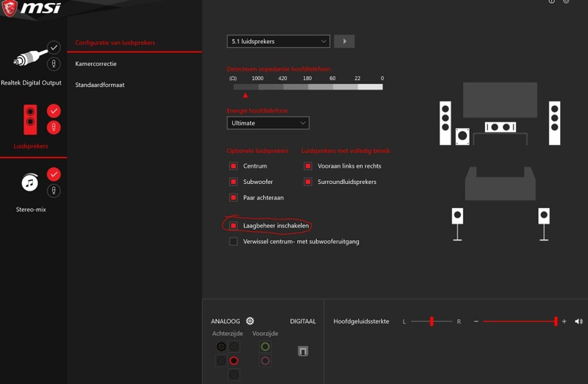588x384 pixels.
Task: Set Realtek Digital Output as default communication device
Action: [x=54, y=64]
